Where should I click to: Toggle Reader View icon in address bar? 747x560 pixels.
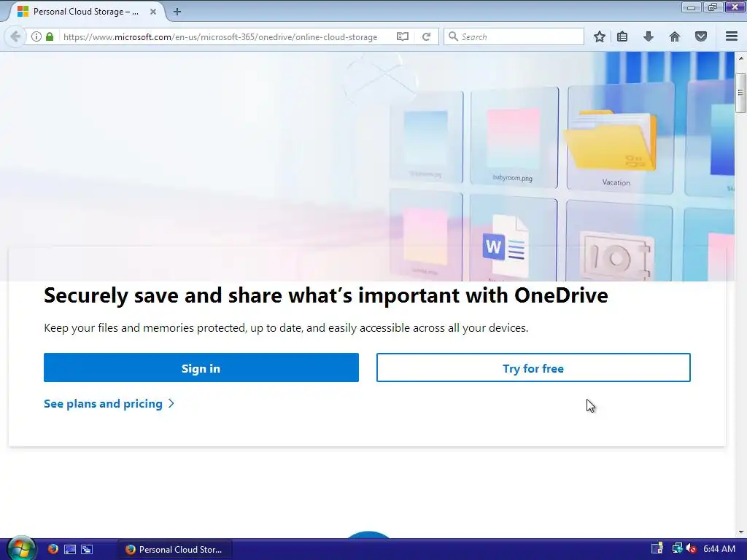(403, 36)
